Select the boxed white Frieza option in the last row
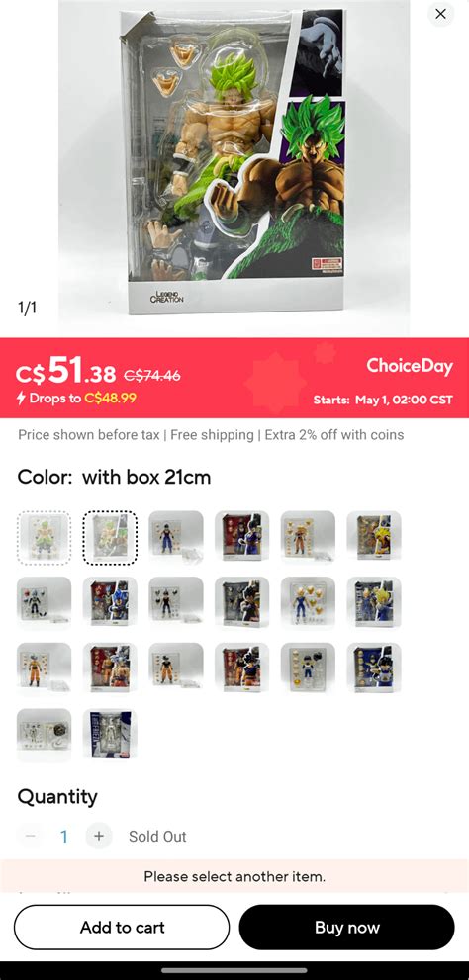Viewport: 469px width, 980px height. point(110,734)
